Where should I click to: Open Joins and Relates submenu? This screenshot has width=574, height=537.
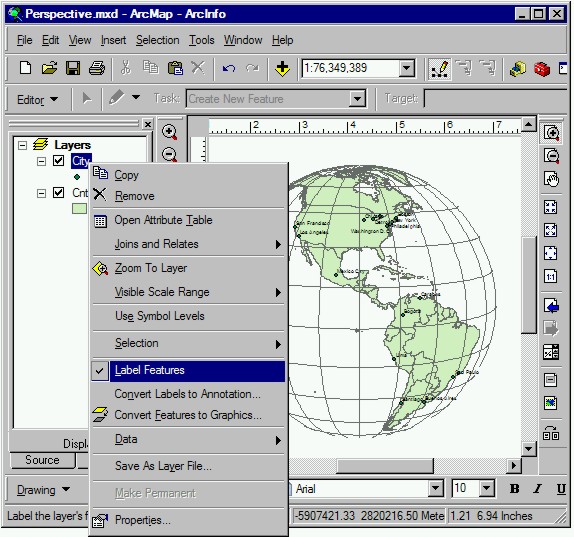pyautogui.click(x=188, y=244)
